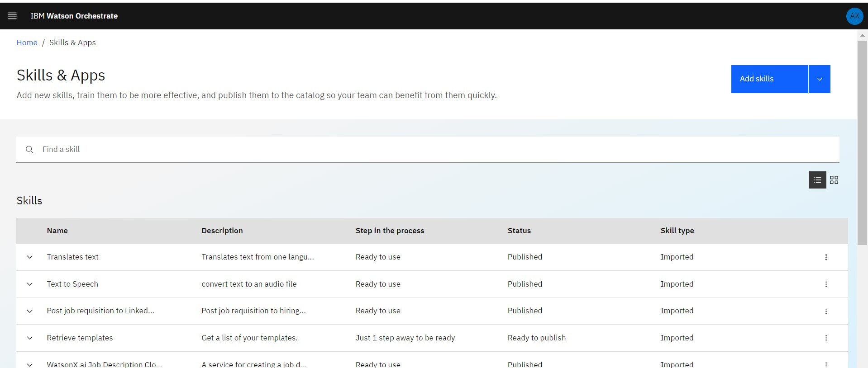The width and height of the screenshot is (868, 368).
Task: Go to Home via breadcrumb
Action: (27, 42)
